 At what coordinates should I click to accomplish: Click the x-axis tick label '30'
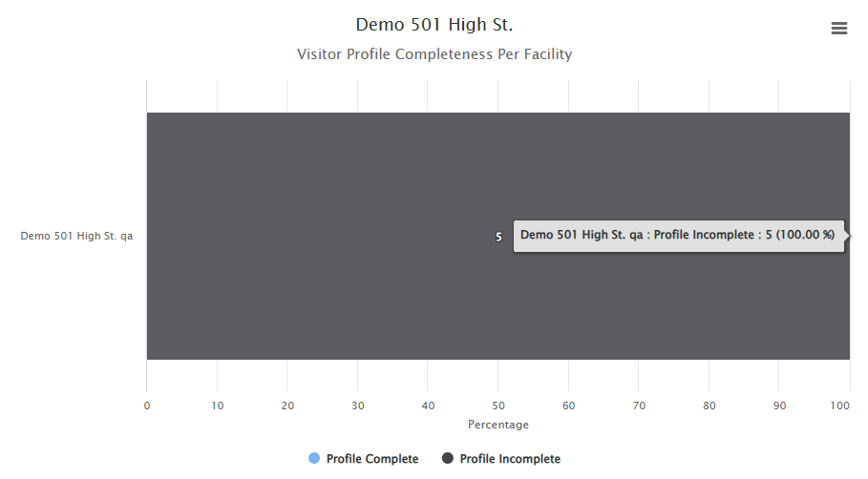(x=357, y=406)
